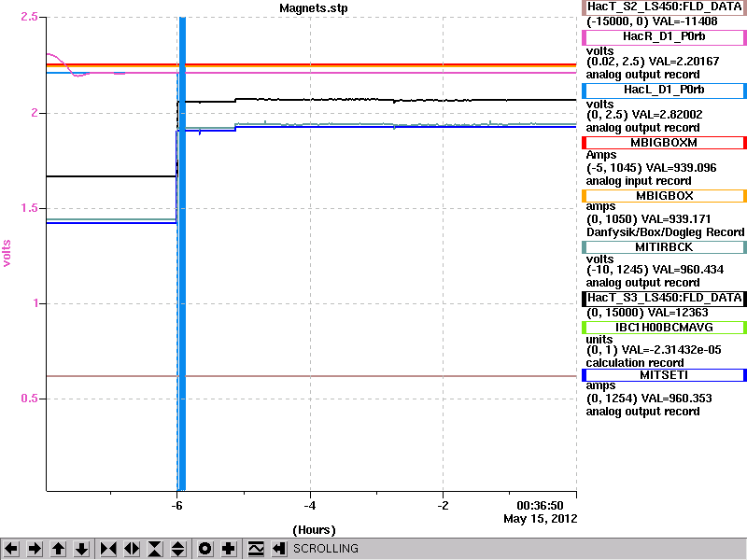Click the waveform graph-refresh icon

click(x=256, y=549)
